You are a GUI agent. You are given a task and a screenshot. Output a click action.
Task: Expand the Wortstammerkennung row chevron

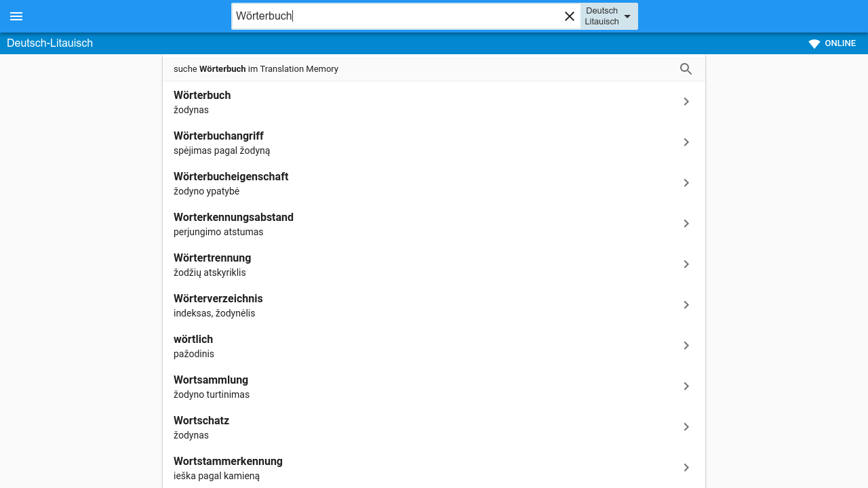tap(686, 468)
